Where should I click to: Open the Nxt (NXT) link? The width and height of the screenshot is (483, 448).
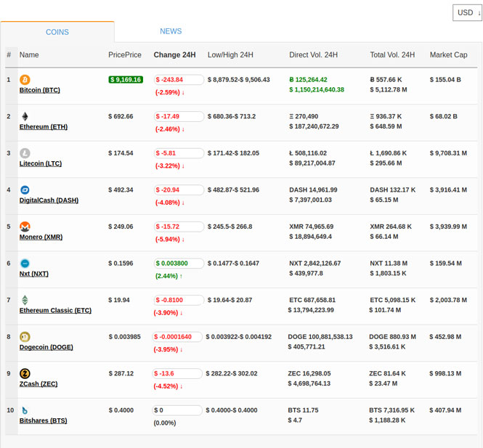(x=34, y=274)
